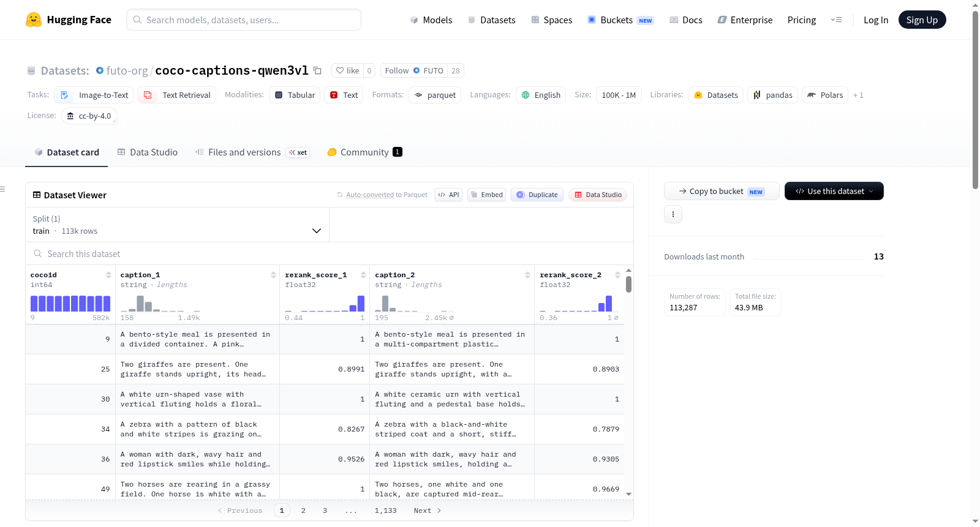
Task: Expand the additional navigation menu chevron
Action: [x=836, y=20]
